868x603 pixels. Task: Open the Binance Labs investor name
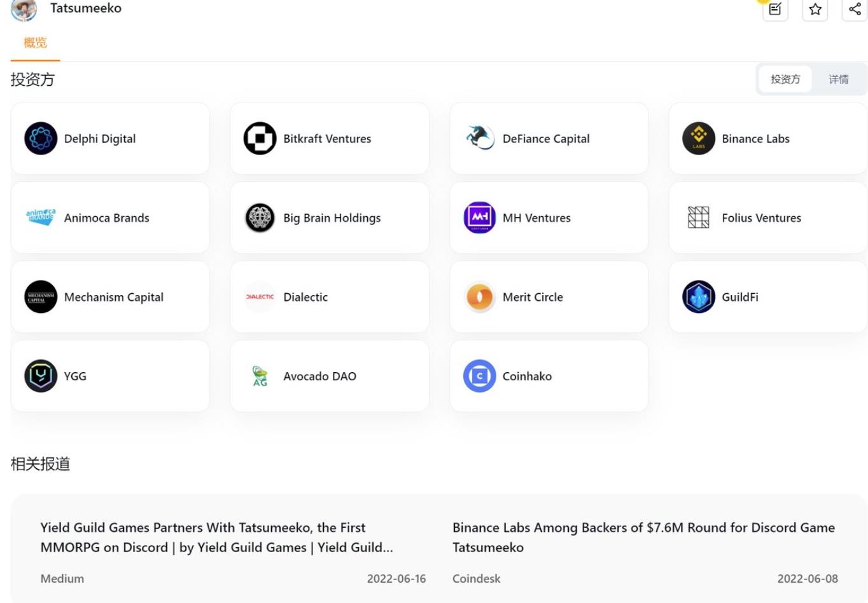755,139
